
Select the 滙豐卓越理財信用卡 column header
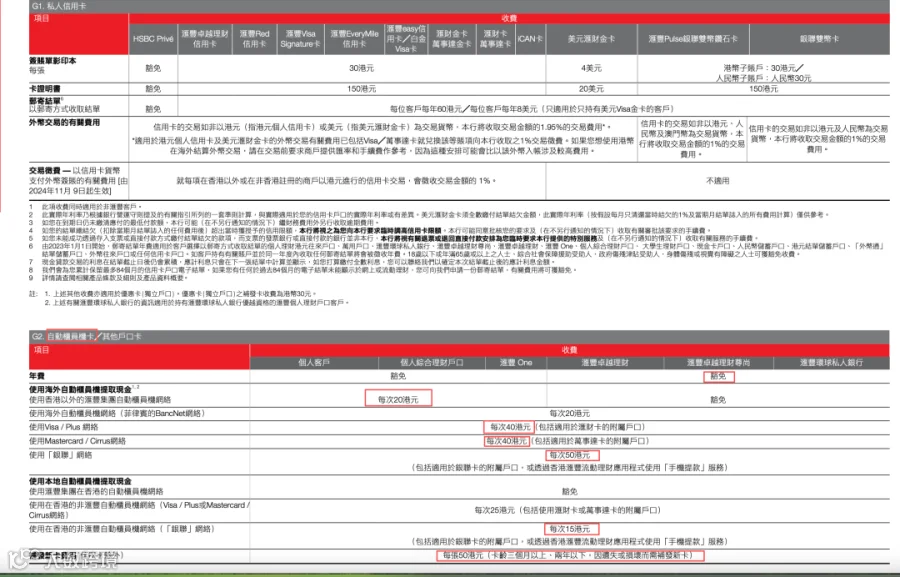(x=205, y=39)
